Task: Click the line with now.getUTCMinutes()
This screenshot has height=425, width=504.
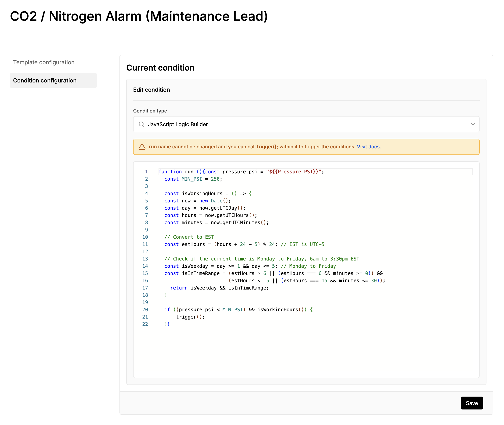Action: (216, 222)
